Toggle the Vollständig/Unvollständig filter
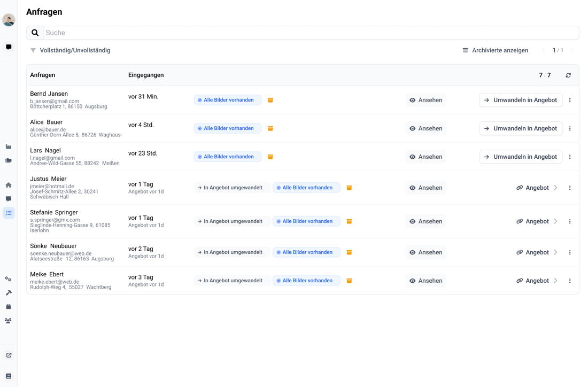This screenshot has height=387, width=588. point(70,50)
